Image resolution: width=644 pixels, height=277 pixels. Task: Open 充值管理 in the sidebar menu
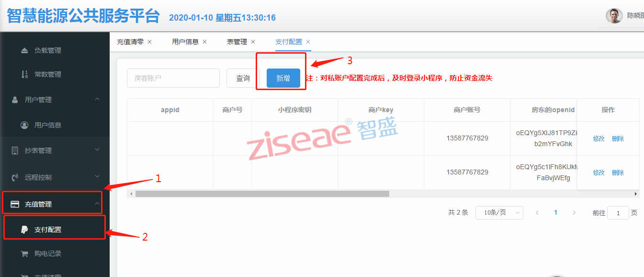click(38, 204)
